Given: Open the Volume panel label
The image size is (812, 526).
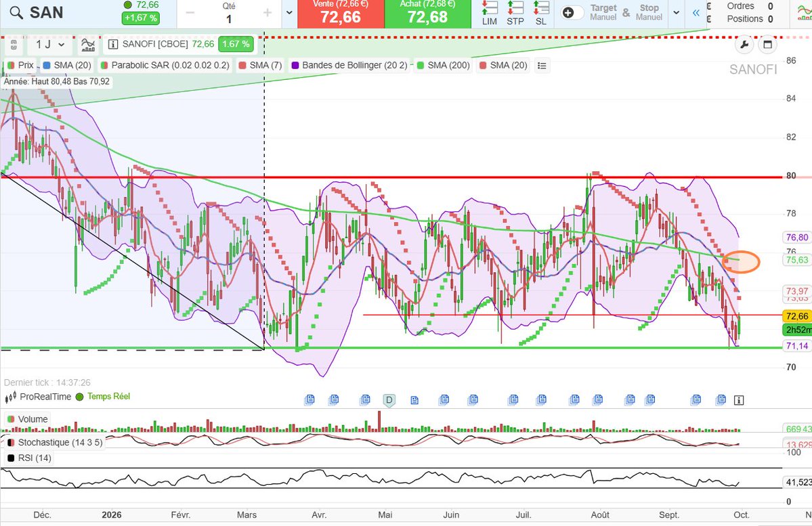Looking at the screenshot, I should (28, 419).
